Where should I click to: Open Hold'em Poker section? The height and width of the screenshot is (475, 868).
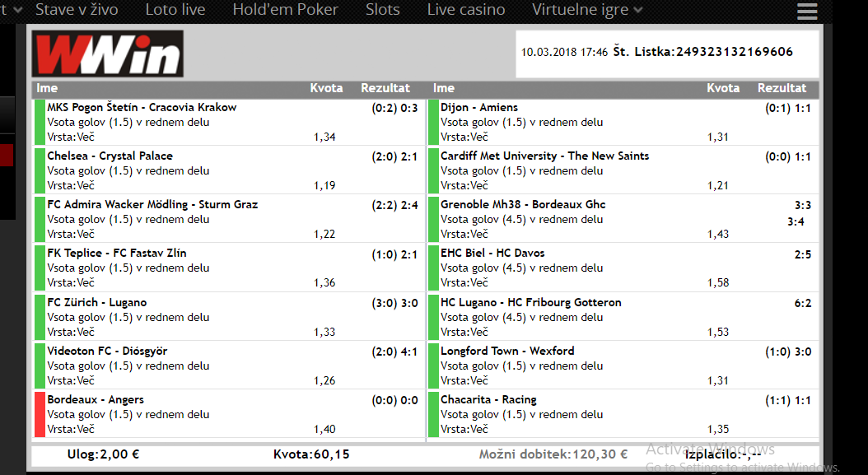coord(285,9)
